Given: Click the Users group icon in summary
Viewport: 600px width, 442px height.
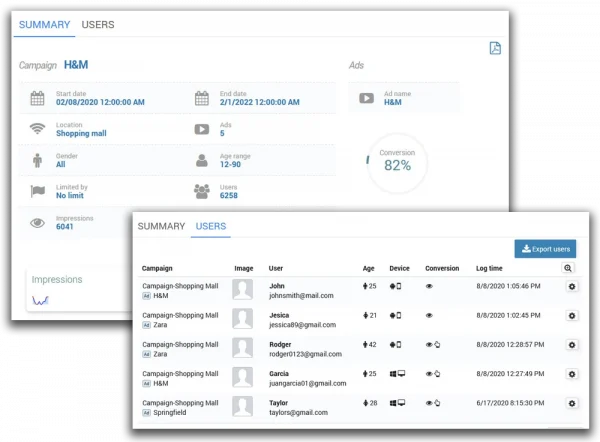Looking at the screenshot, I should [201, 190].
